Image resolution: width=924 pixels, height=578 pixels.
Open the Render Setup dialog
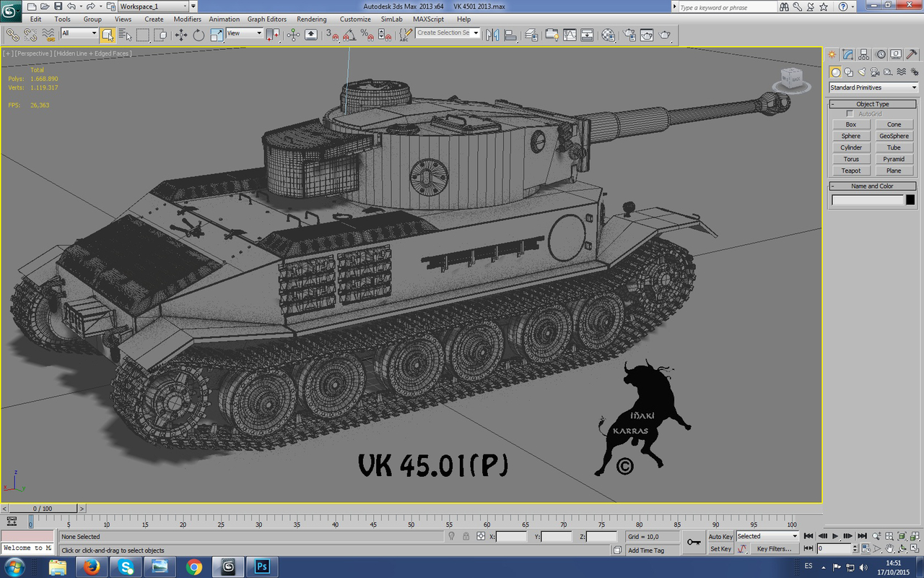coord(630,35)
